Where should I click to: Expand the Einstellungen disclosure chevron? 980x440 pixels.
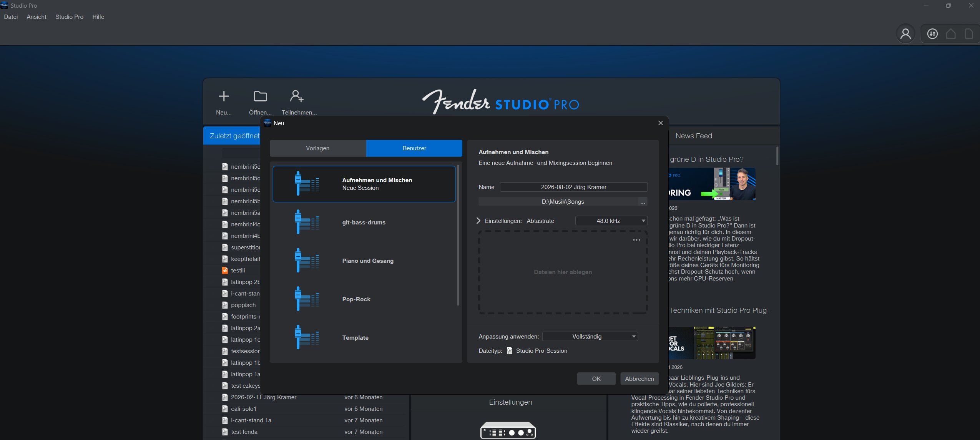pos(478,221)
